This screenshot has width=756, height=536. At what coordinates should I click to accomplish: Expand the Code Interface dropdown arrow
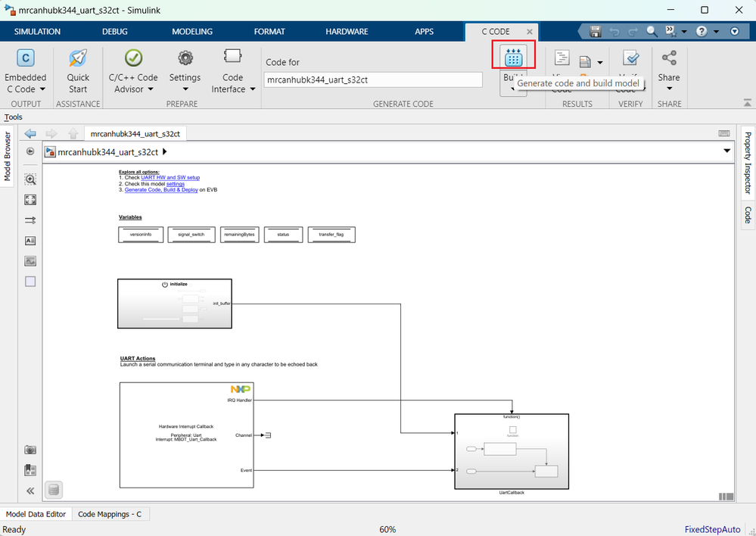[x=253, y=89]
